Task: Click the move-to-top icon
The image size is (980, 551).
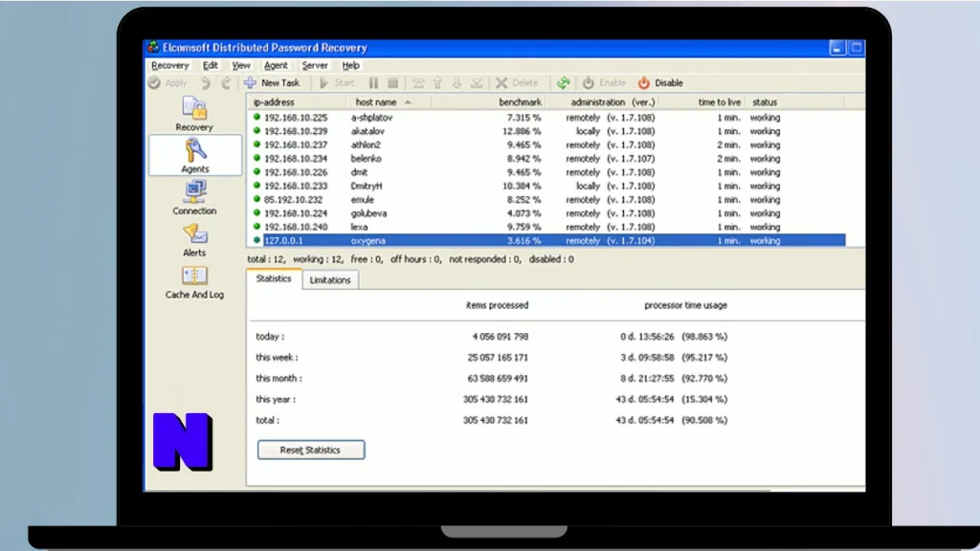Action: click(418, 82)
